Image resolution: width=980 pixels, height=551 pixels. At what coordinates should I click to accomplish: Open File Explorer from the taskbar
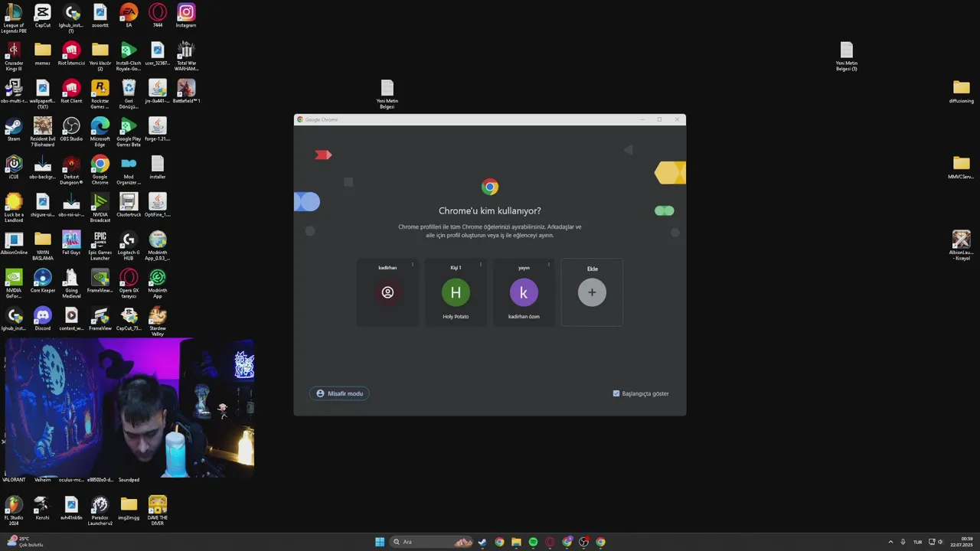[516, 542]
